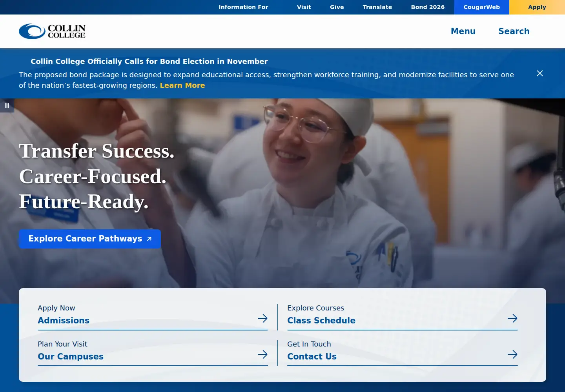The image size is (565, 392).
Task: Open the Admissions link
Action: coord(64,320)
